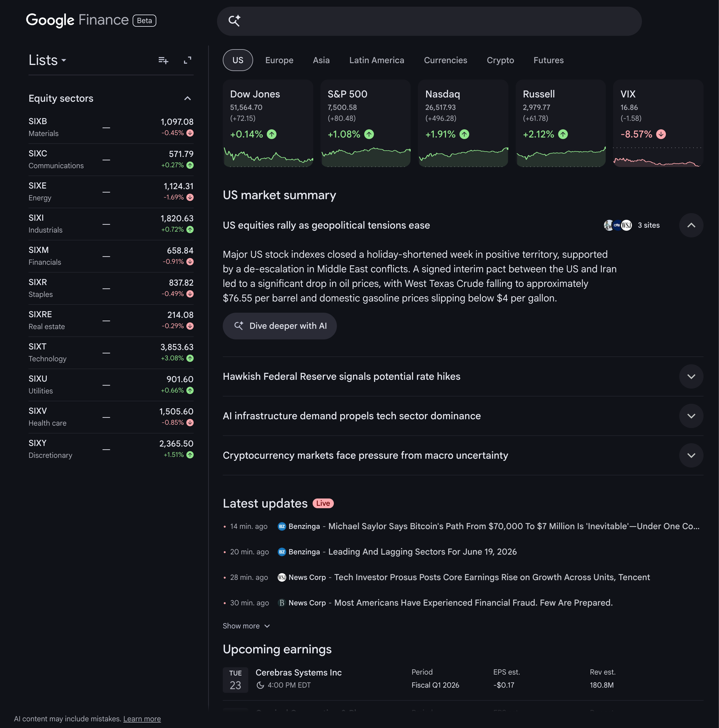
Task: Open the Futures tab
Action: 548,60
